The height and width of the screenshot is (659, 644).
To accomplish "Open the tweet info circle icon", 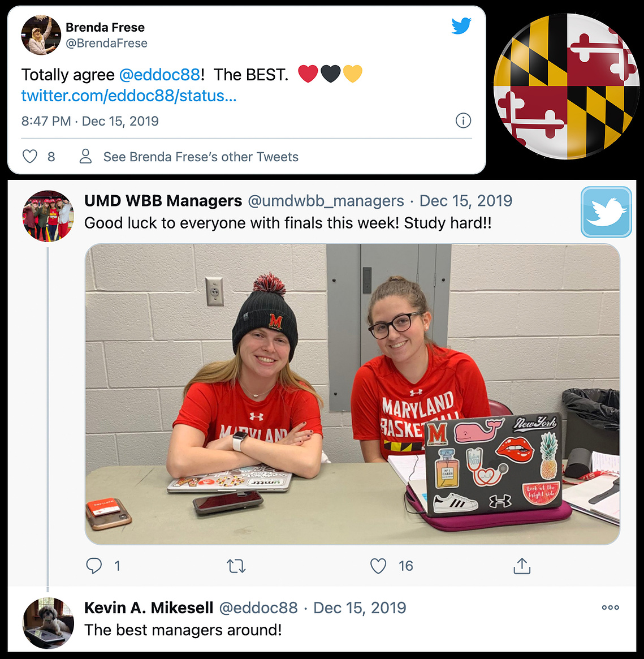I will pos(464,120).
